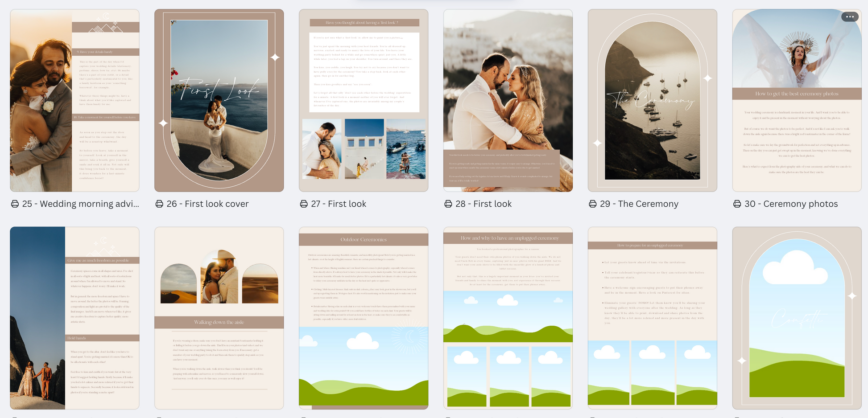Select the unplugged ceremony how and why page
Viewport: 868px width, 418px height.
click(508, 318)
